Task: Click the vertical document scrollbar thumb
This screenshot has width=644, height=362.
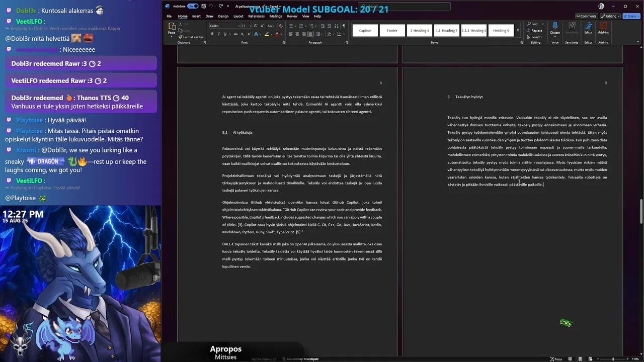Action: coord(641,211)
